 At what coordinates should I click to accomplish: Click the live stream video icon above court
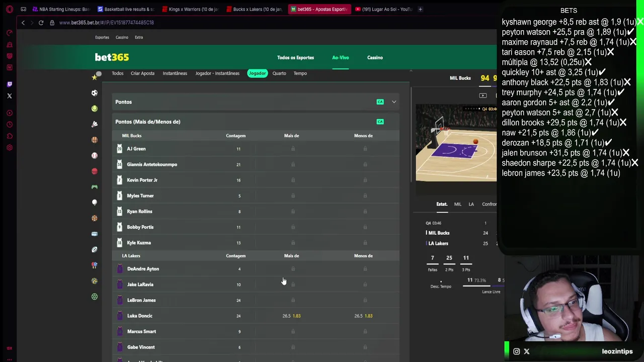click(x=483, y=96)
